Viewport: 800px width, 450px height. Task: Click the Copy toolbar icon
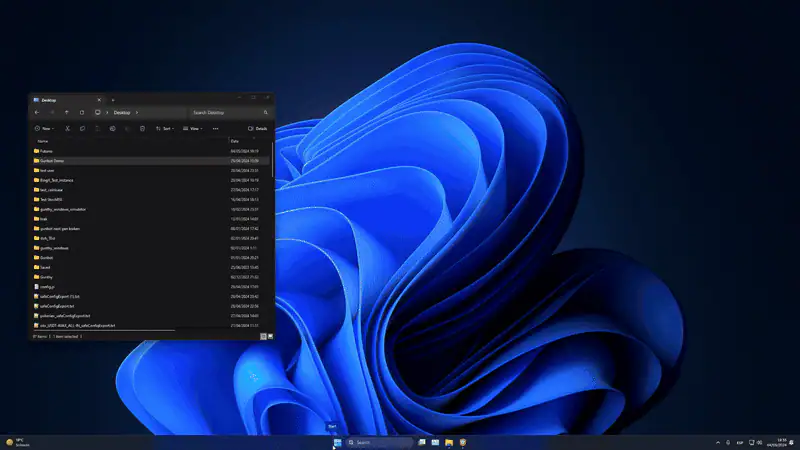[x=82, y=129]
